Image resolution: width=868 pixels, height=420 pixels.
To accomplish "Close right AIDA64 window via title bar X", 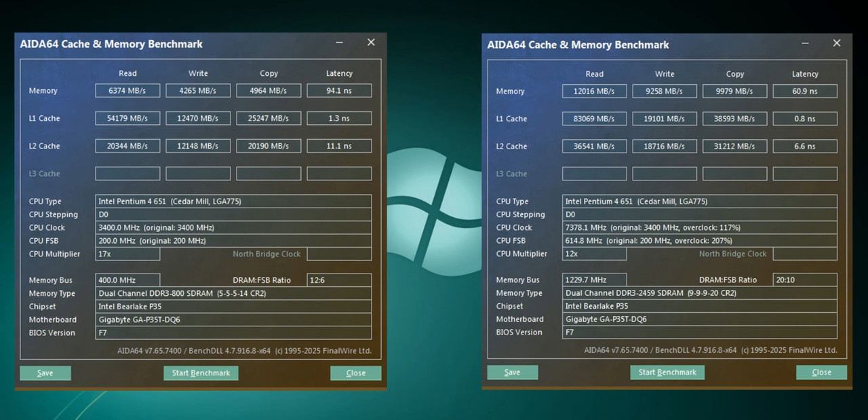I will 837,43.
